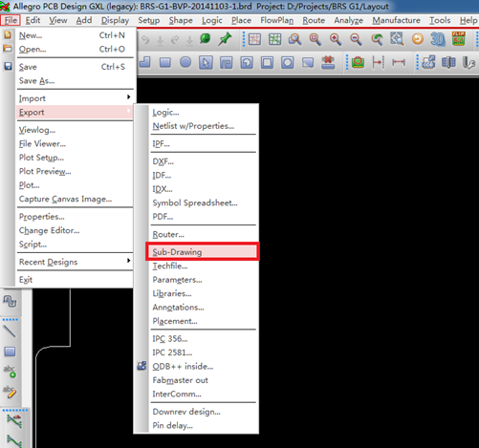479x448 pixels.
Task: Click the Flip Design icon
Action: [458, 39]
